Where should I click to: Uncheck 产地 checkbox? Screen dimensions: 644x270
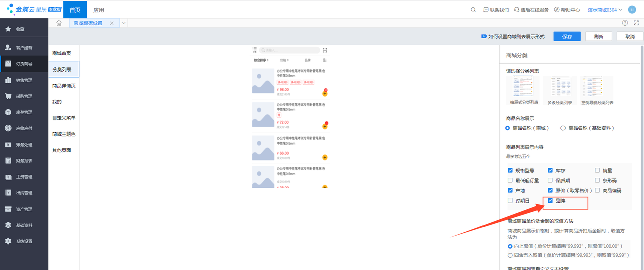coord(510,190)
